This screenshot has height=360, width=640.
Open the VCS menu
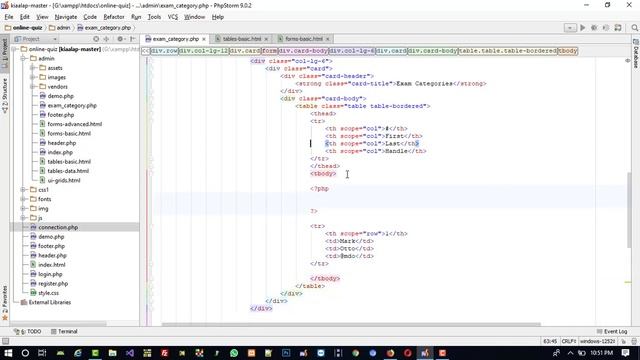point(173,17)
